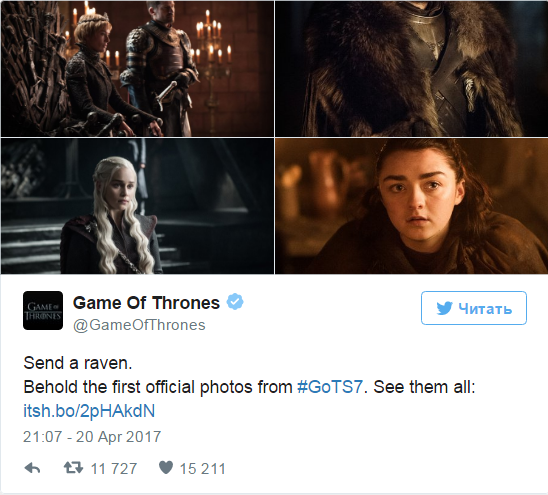Click the Game Of Thrones display name
Viewport: 548px width, 495px height.
(x=146, y=302)
